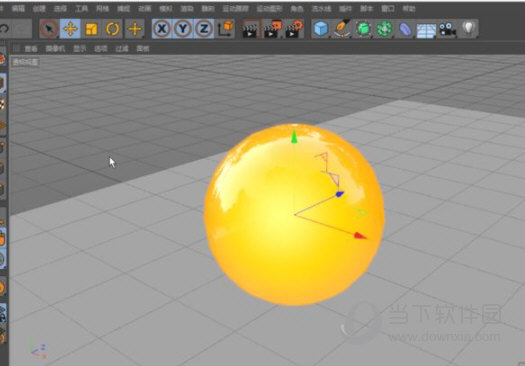Open viewport 查看 menu
The width and height of the screenshot is (525, 366).
point(31,49)
